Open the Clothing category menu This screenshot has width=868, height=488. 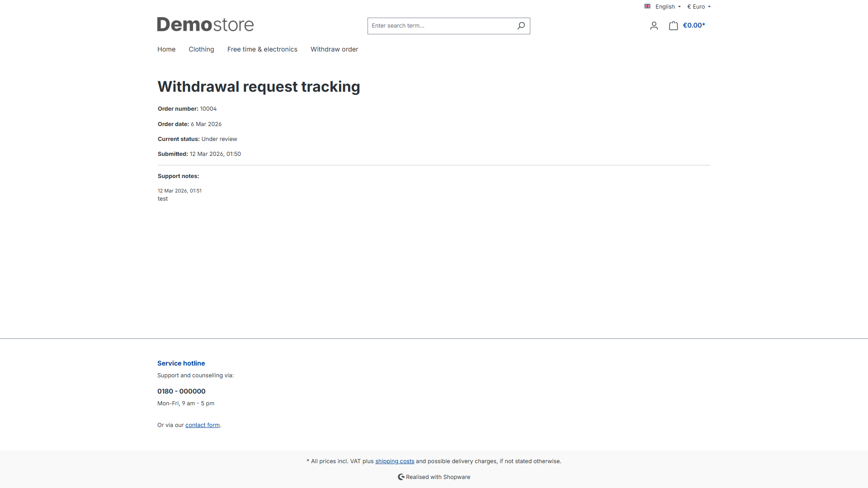201,49
